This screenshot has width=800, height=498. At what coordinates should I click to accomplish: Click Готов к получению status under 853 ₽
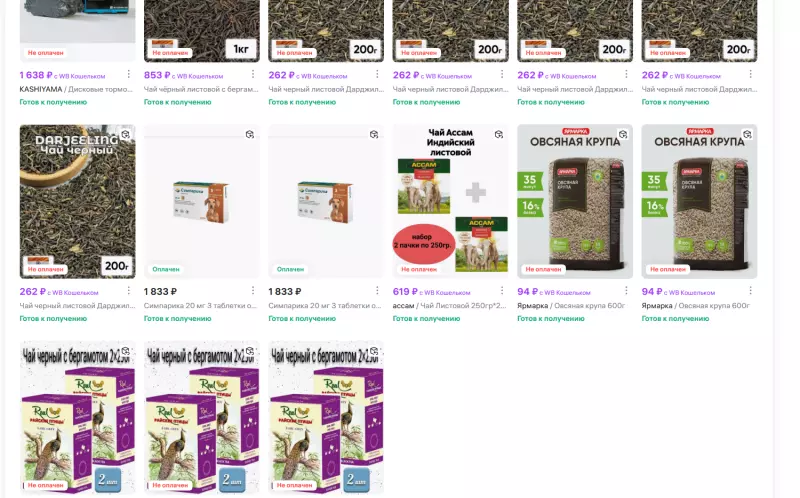[178, 102]
